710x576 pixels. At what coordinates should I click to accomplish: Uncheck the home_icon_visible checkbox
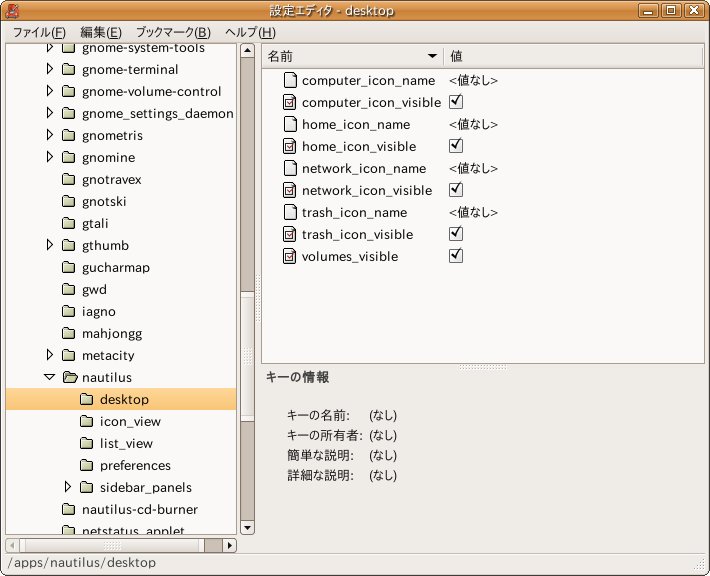pyautogui.click(x=456, y=145)
